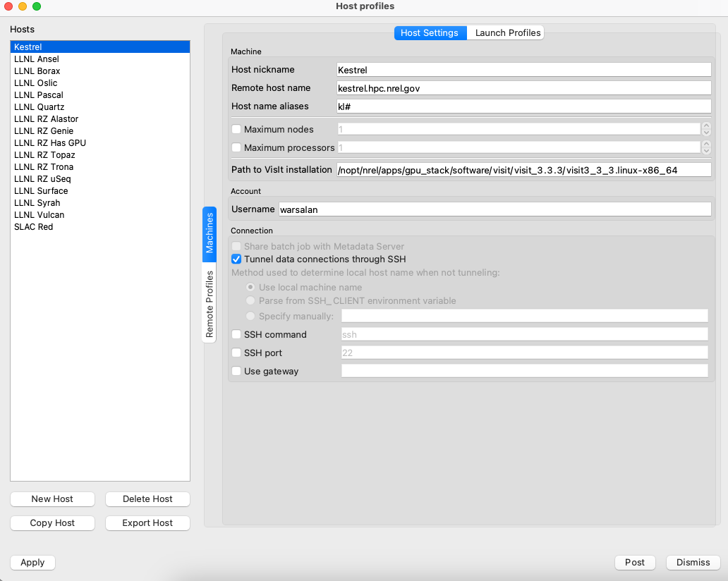This screenshot has height=581, width=728.
Task: Choose LLNL RZ Has GPU host
Action: [x=49, y=143]
